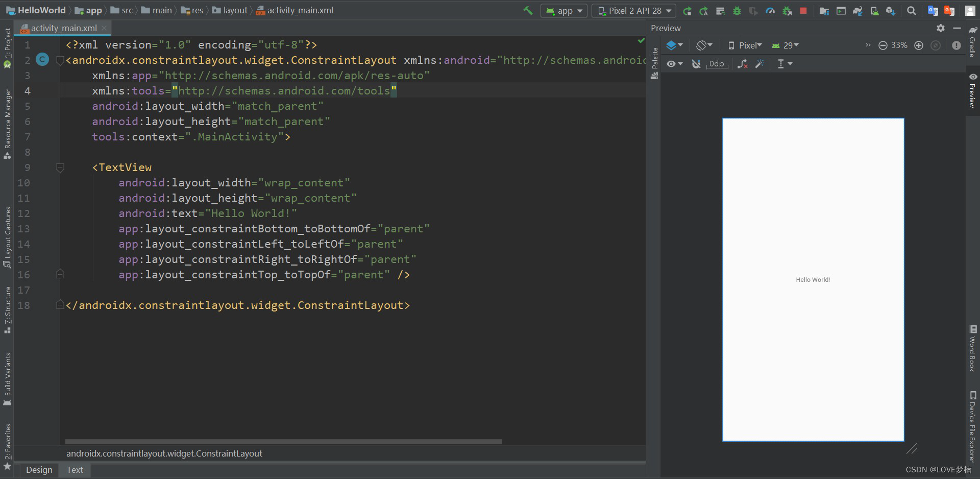Close the activity_main.xml tab
The height and width of the screenshot is (479, 980).
click(x=104, y=28)
